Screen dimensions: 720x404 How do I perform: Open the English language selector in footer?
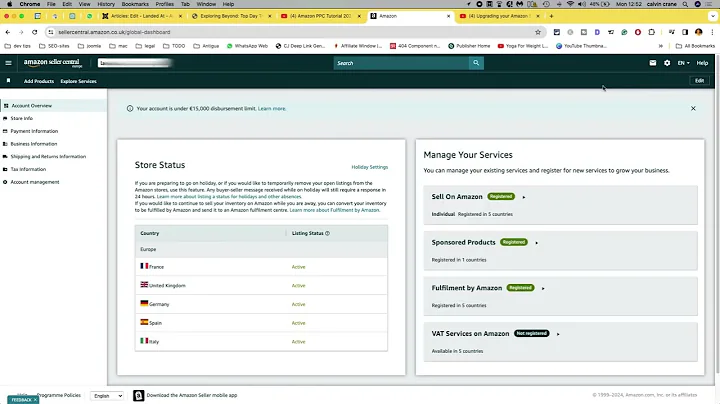(x=107, y=395)
